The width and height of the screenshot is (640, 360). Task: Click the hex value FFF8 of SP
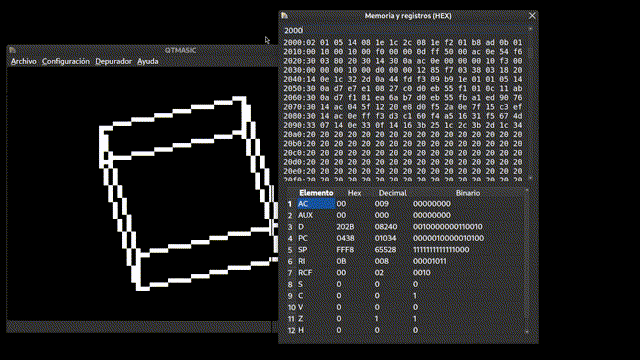click(345, 249)
